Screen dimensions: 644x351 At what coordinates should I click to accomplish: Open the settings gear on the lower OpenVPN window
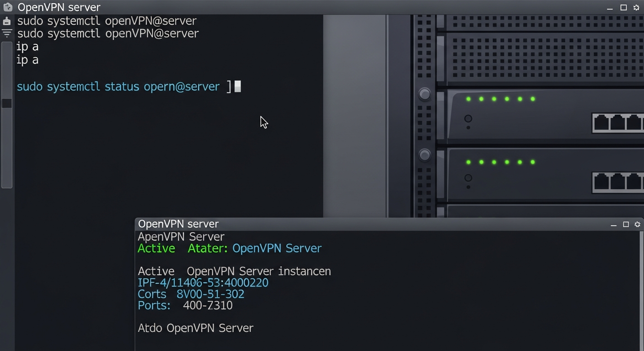tap(637, 224)
